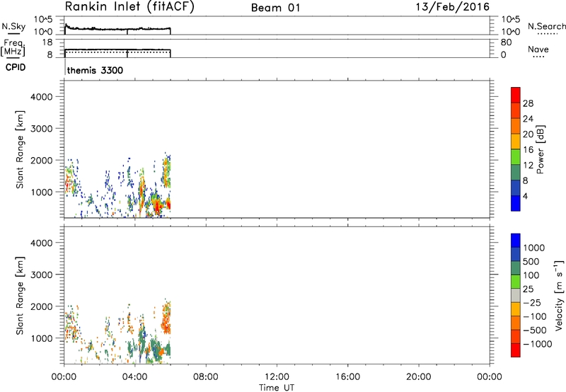Click the 'Rankin Inlet (fitACF)' title text
Image resolution: width=566 pixels, height=392 pixels.
(129, 7)
